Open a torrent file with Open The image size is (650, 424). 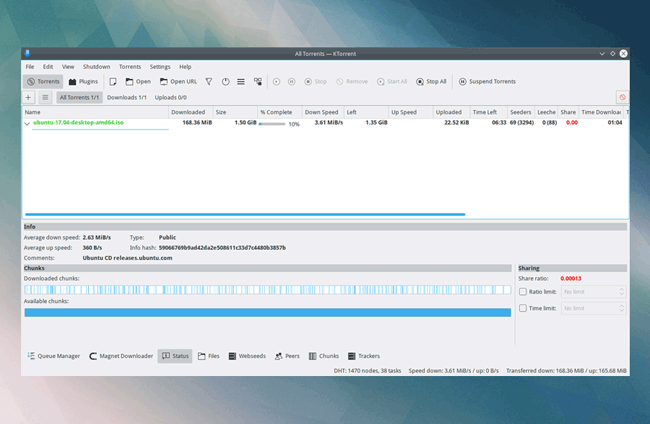pyautogui.click(x=138, y=81)
